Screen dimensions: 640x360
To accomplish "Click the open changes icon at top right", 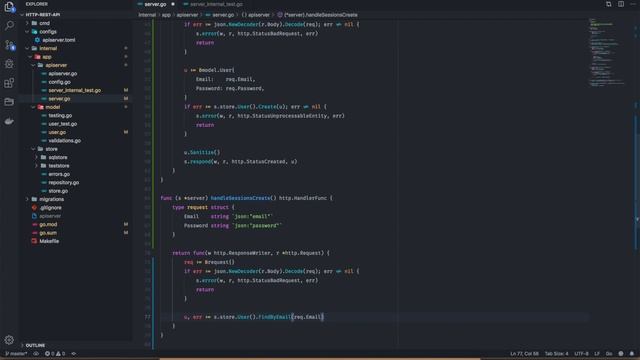I will (609, 4).
